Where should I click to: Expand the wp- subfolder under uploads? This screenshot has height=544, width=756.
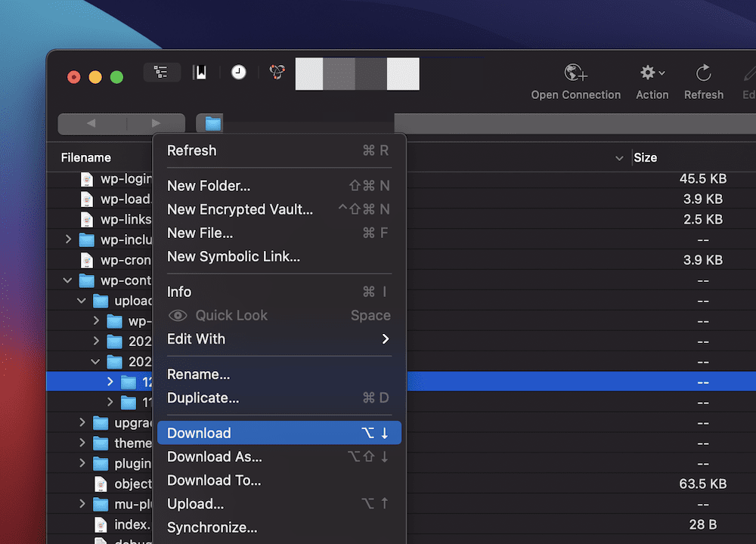coord(96,321)
